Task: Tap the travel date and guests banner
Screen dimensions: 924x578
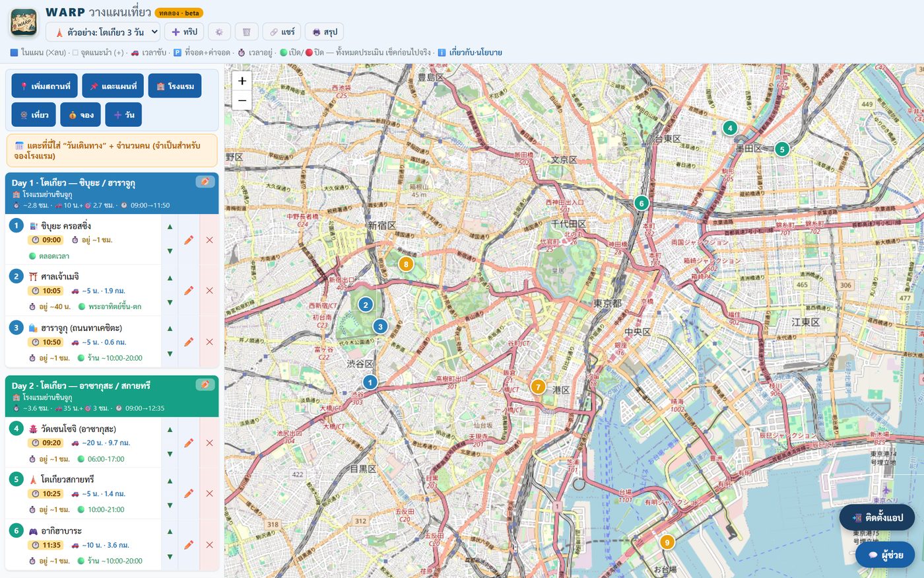Action: [x=112, y=151]
